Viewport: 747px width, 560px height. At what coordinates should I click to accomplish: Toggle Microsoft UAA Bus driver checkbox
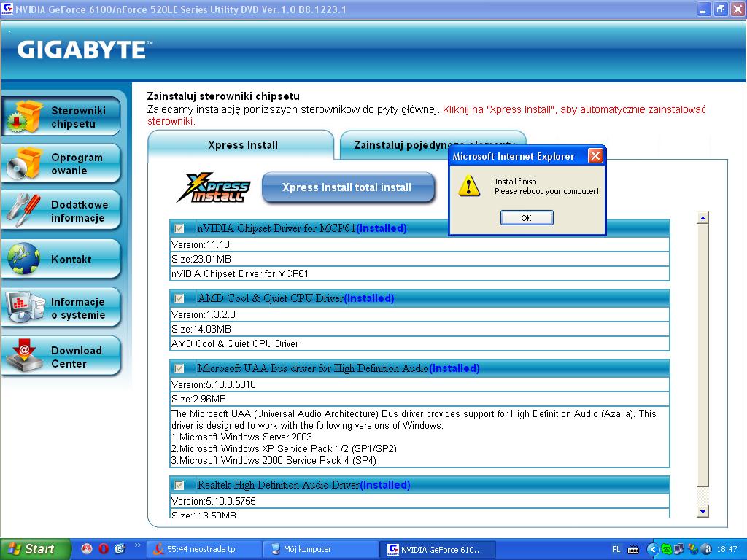(x=179, y=368)
